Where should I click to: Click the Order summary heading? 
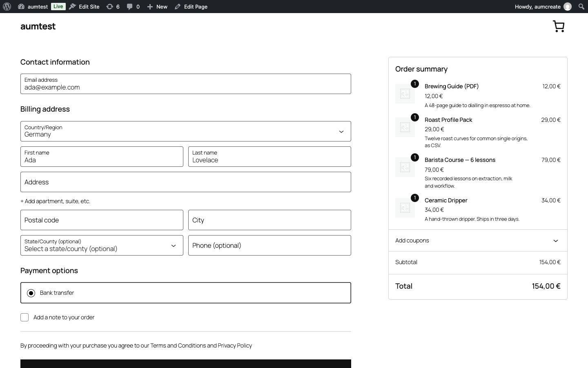pos(421,69)
